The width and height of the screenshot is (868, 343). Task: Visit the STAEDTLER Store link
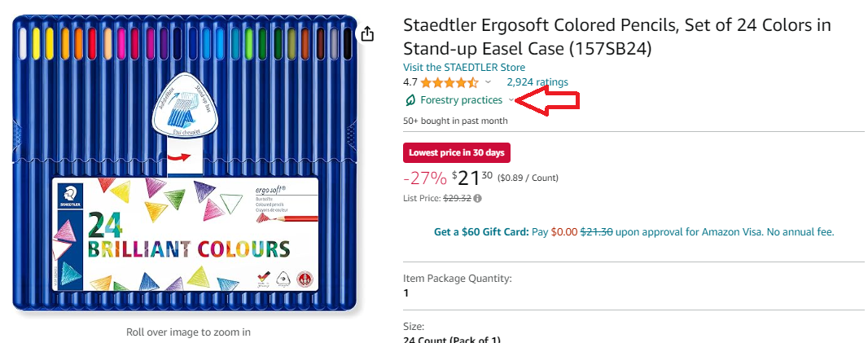pos(464,67)
